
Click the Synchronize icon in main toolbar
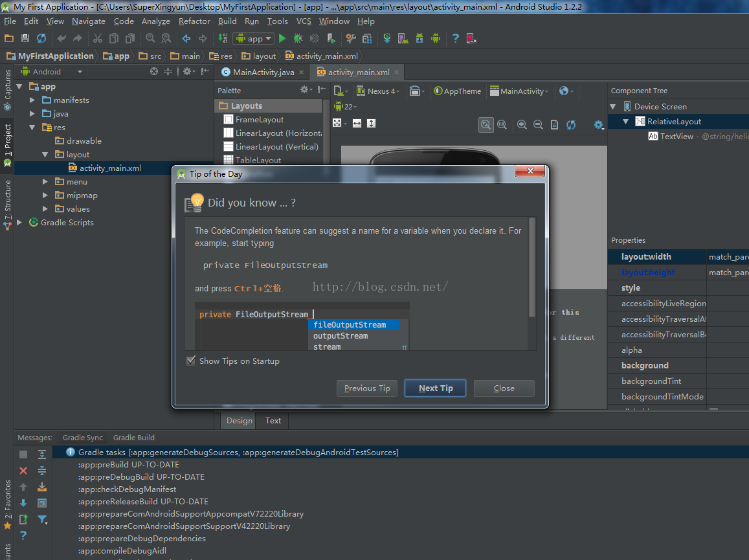[41, 39]
